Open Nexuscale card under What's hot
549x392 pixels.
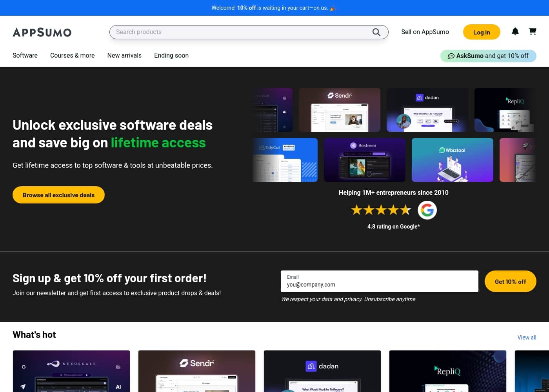click(x=71, y=371)
